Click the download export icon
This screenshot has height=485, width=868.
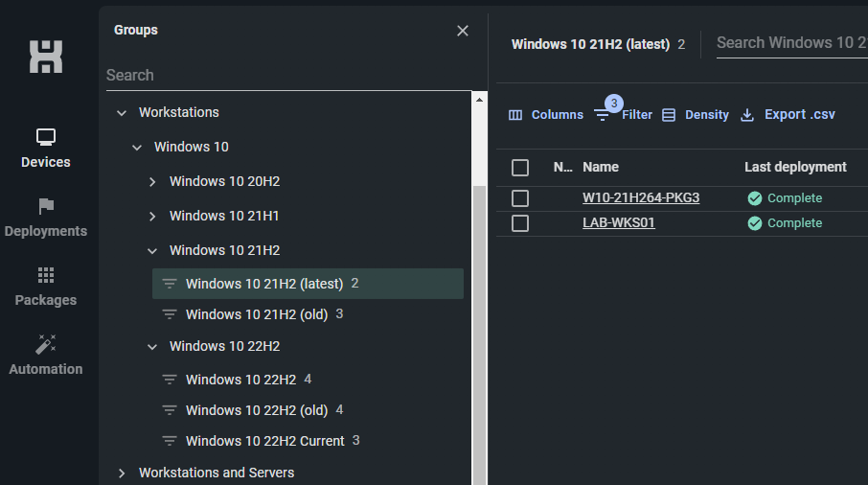[747, 115]
